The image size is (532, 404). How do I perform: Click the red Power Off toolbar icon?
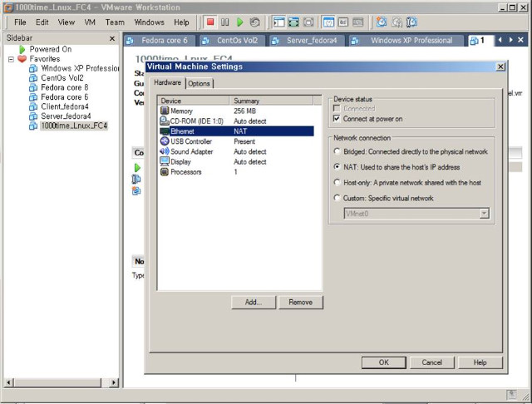point(210,22)
